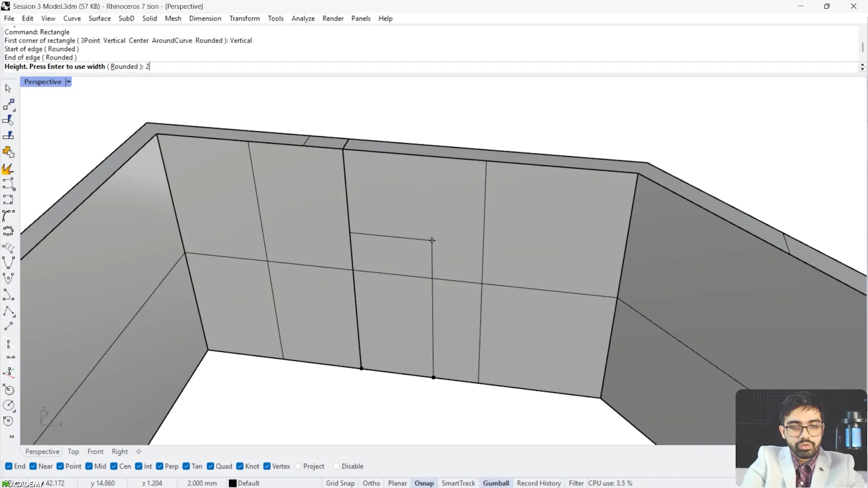Open the Surface menu
Screen dimensions: 868x488
pyautogui.click(x=99, y=18)
